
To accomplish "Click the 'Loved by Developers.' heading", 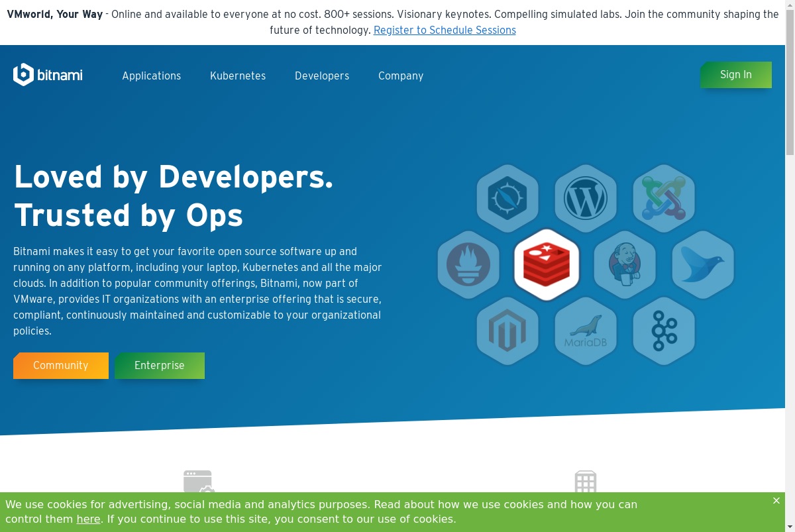I will 174,177.
